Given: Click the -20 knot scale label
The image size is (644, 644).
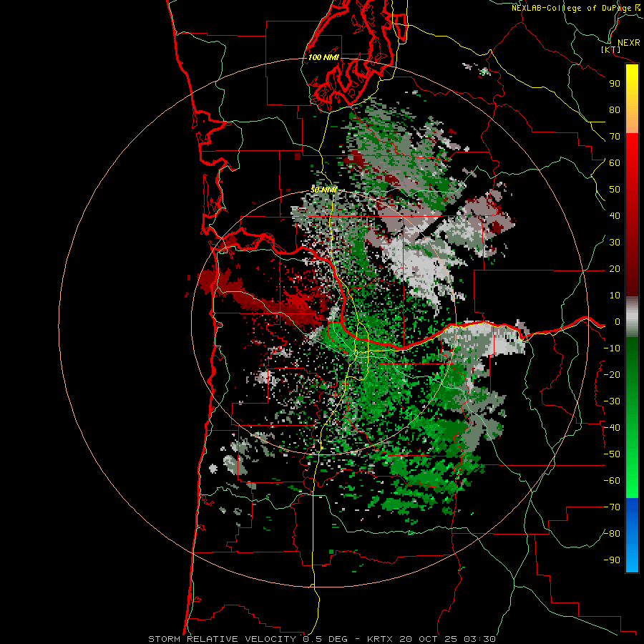Looking at the screenshot, I should pos(612,375).
